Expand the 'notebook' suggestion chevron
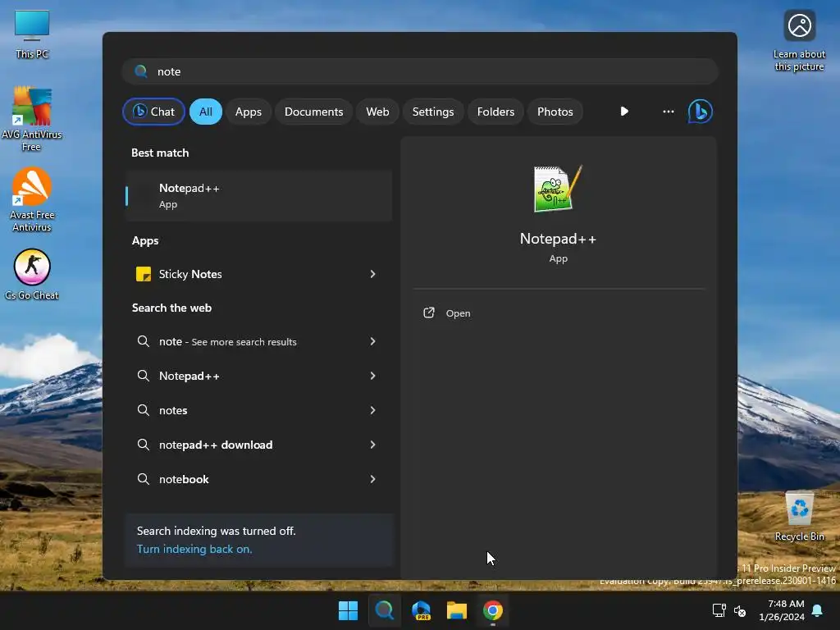 coord(372,479)
